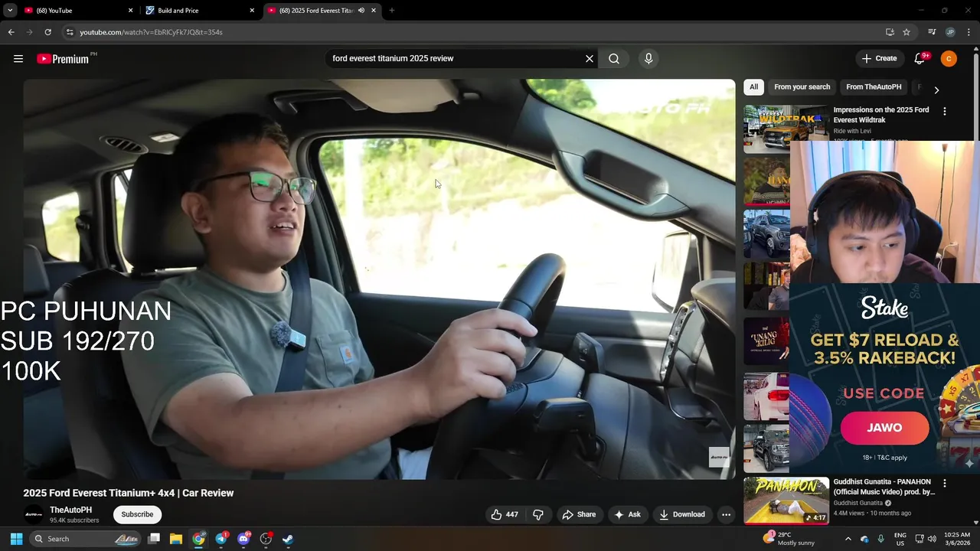Download the video
Viewport: 980px width, 551px height.
[x=681, y=514]
